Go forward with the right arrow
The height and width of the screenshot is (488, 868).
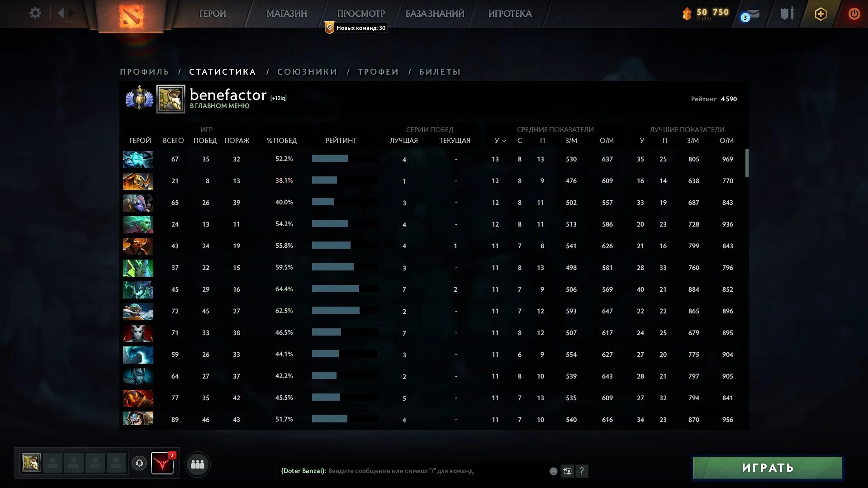tap(71, 13)
